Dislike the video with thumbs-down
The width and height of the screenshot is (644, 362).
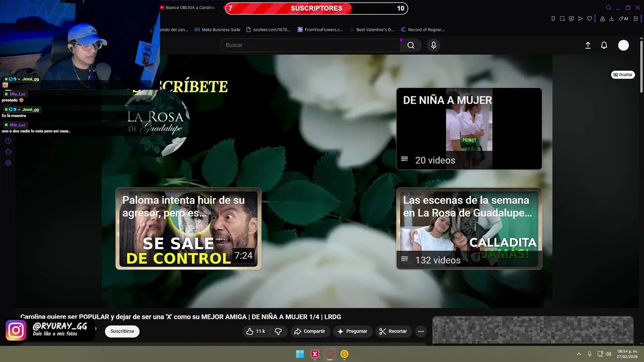point(278,331)
